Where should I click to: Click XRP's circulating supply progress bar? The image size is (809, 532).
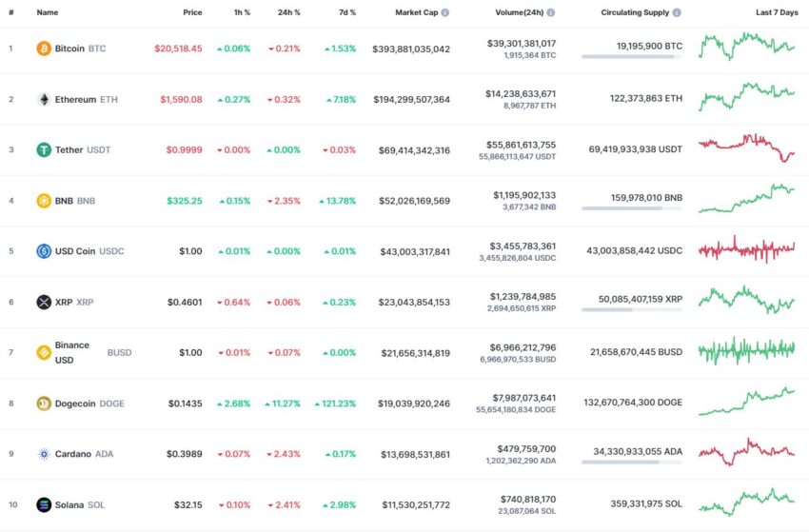coord(632,309)
